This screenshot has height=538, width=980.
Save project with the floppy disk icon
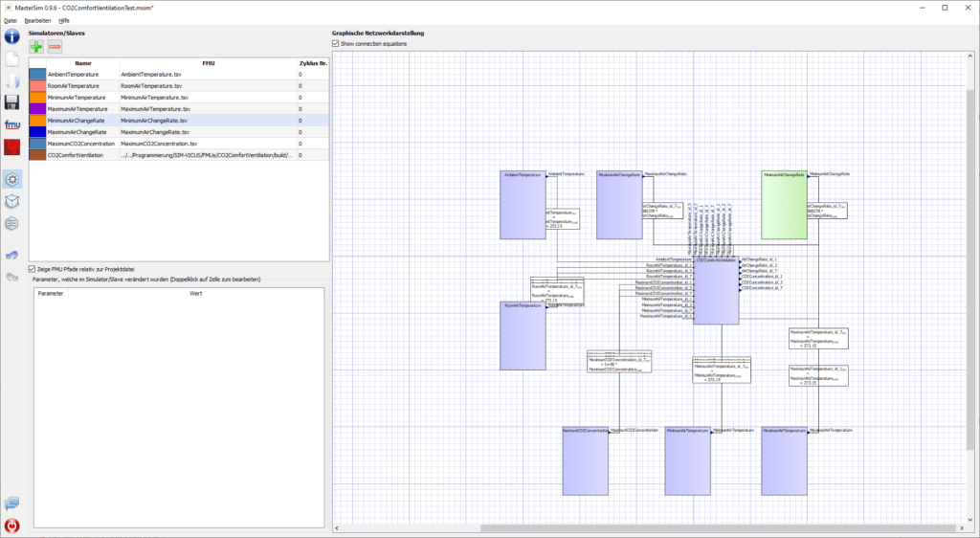11,102
